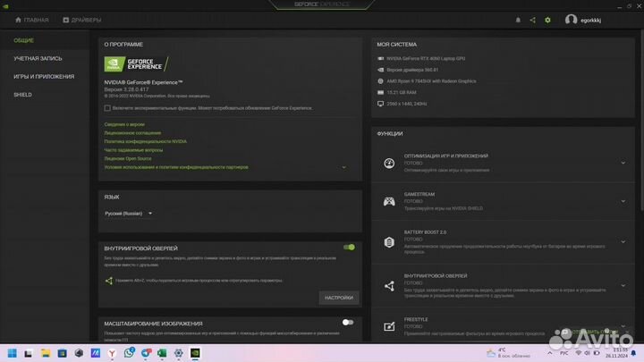The image size is (644, 362).
Task: Click the monitor icon beside 2560 x 1440 resolution
Action: (x=380, y=104)
